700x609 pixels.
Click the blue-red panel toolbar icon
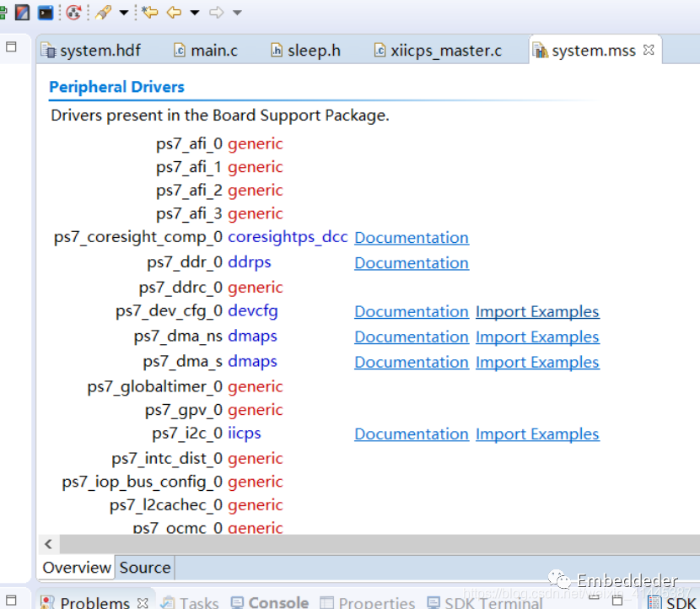pyautogui.click(x=22, y=12)
